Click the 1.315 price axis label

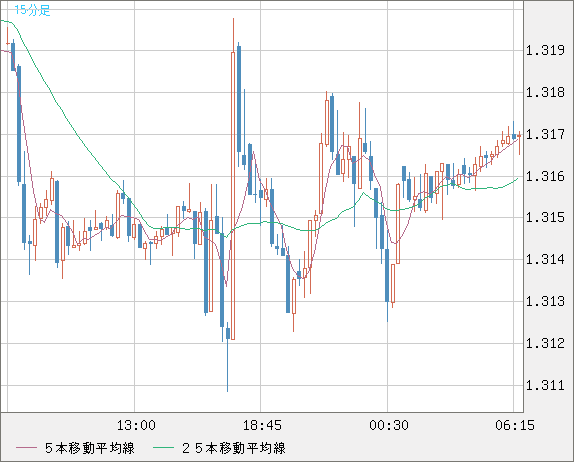(x=545, y=217)
